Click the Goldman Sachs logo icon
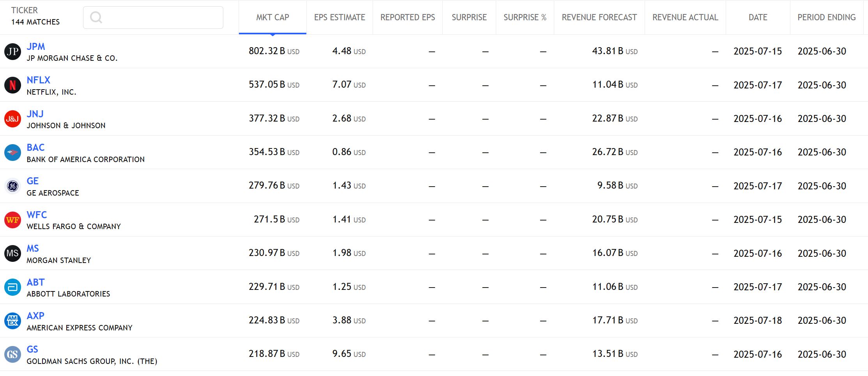 [12, 354]
